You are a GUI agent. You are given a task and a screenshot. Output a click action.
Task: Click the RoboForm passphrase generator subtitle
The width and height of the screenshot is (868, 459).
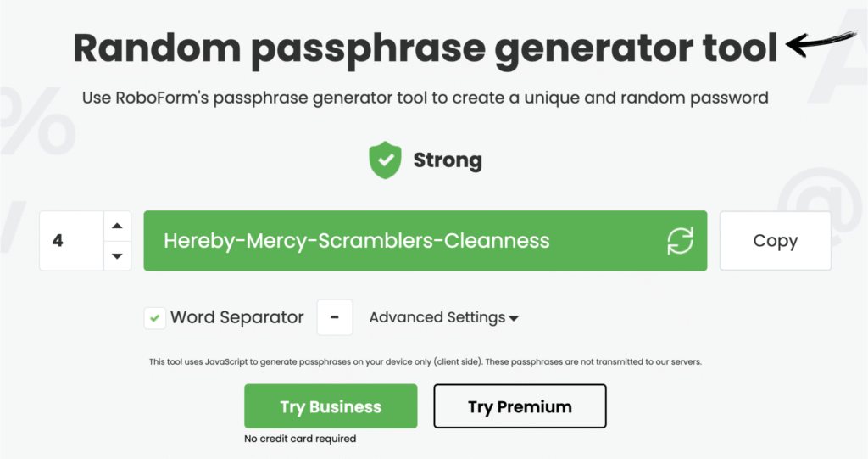pyautogui.click(x=425, y=98)
